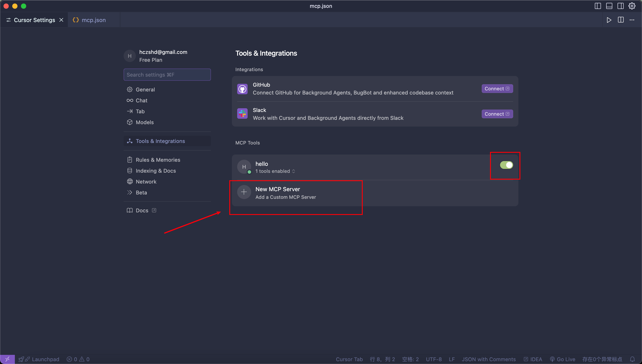Click the Network globe icon in sidebar

tap(129, 182)
